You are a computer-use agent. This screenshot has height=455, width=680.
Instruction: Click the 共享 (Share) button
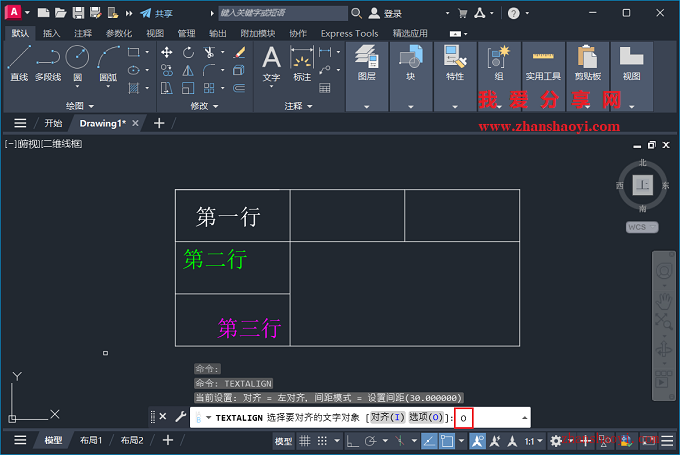click(157, 13)
